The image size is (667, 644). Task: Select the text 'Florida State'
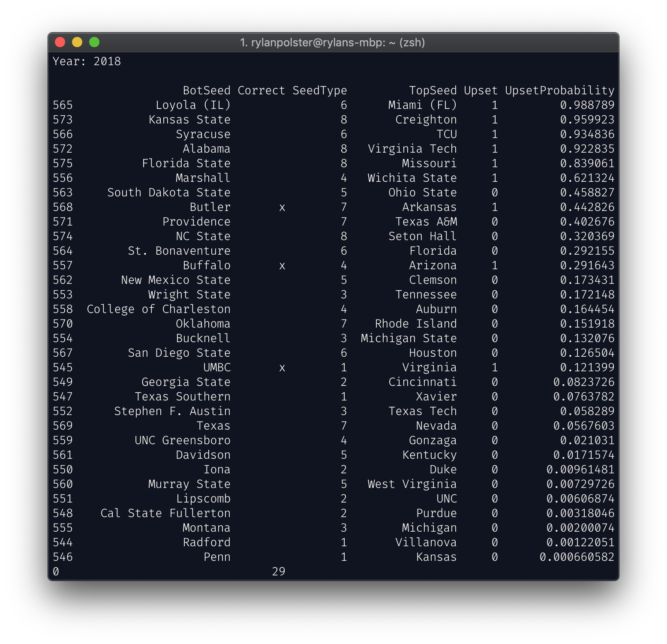[186, 163]
